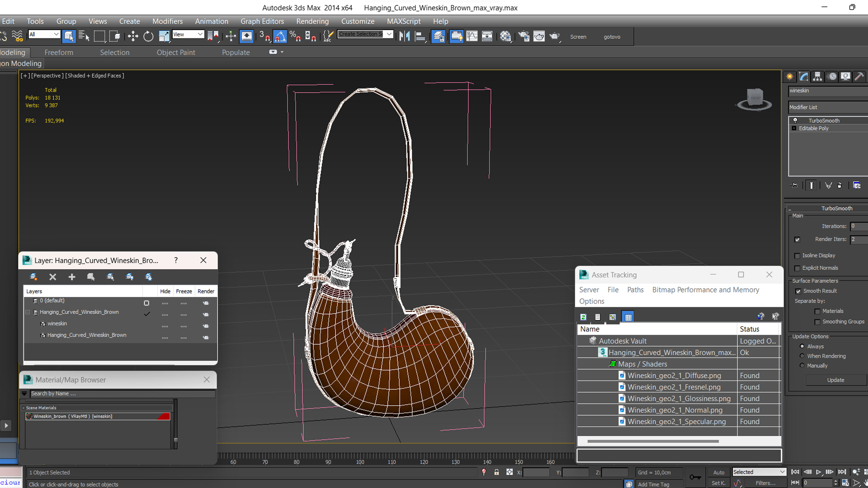Image resolution: width=868 pixels, height=488 pixels.
Task: Activate Select and Scale tool
Action: pos(164,36)
